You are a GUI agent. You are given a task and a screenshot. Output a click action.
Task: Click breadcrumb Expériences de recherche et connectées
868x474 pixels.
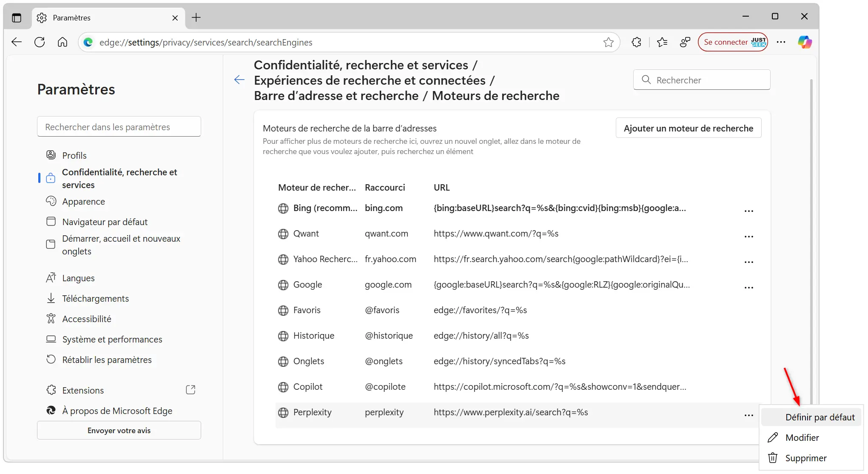[x=370, y=80]
